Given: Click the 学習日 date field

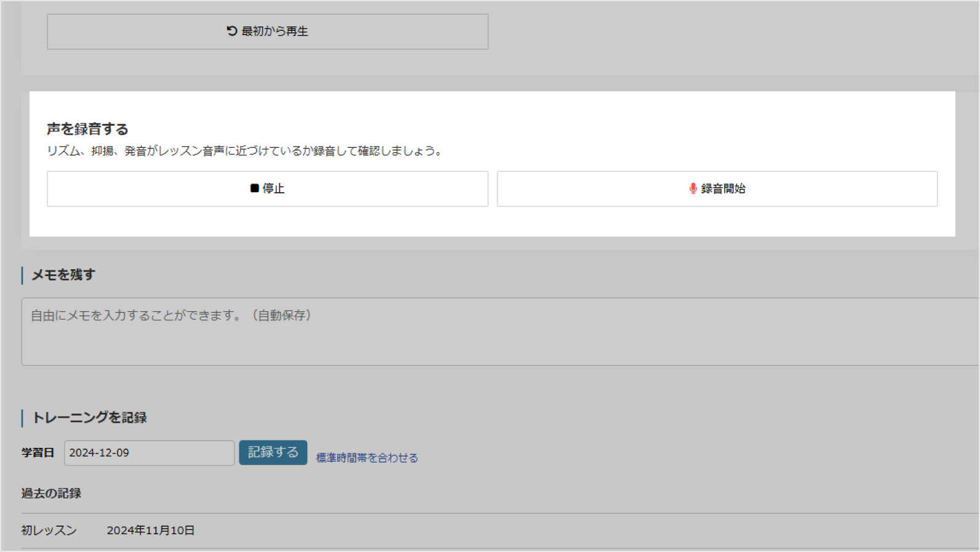Looking at the screenshot, I should pos(149,453).
